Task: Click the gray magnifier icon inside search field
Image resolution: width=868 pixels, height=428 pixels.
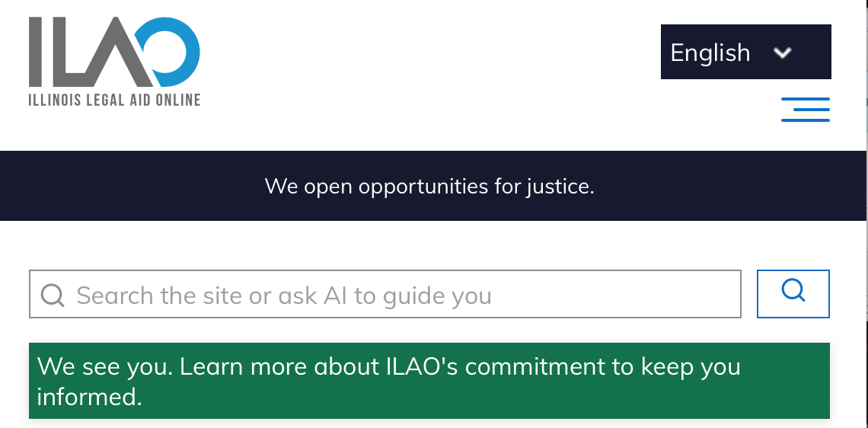Action: point(53,295)
